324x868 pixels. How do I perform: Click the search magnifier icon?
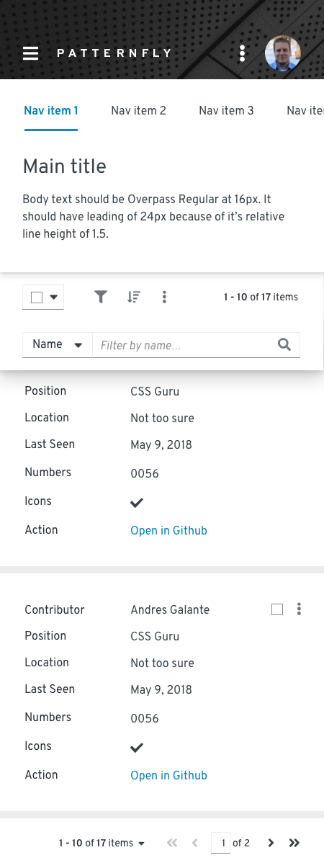[284, 345]
